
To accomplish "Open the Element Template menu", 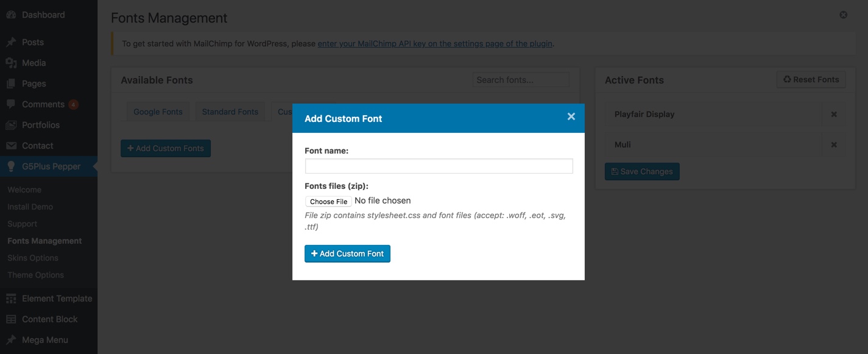I will 57,299.
